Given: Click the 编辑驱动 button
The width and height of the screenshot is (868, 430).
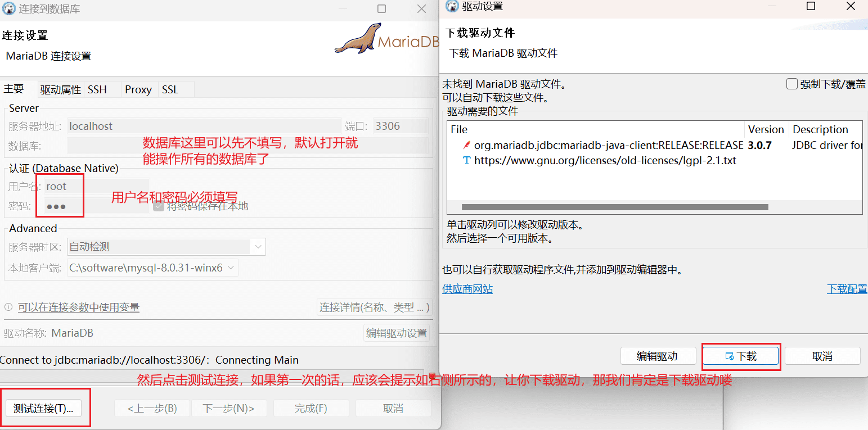Looking at the screenshot, I should [657, 356].
